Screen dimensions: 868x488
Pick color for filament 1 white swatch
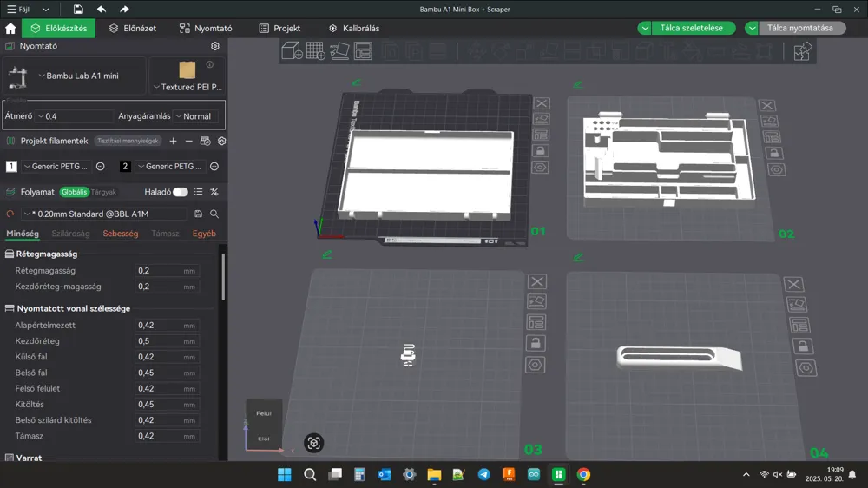11,166
